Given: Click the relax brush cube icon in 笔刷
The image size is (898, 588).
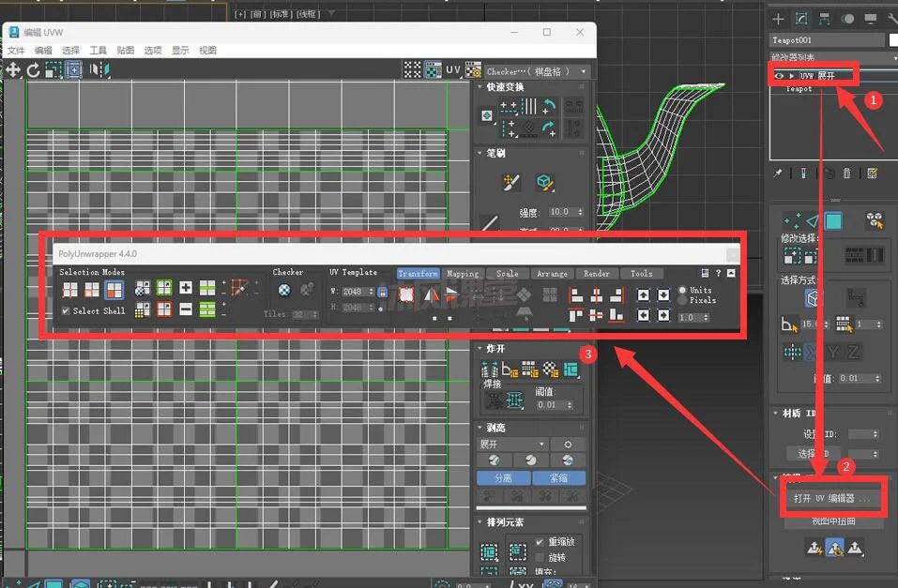Looking at the screenshot, I should coord(544,183).
